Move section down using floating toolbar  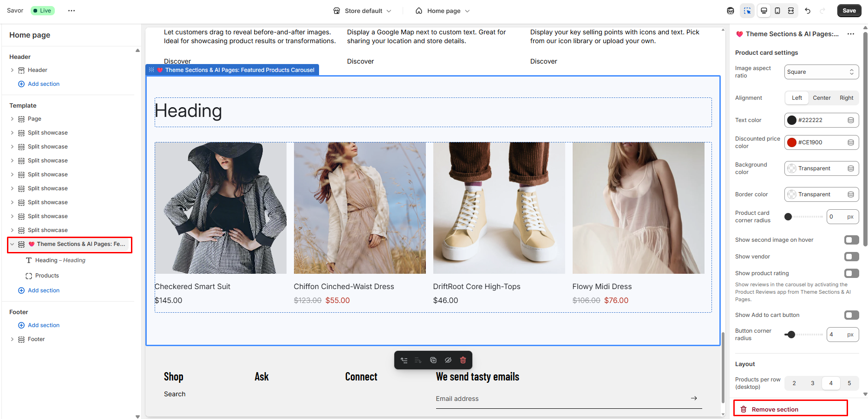coord(418,360)
